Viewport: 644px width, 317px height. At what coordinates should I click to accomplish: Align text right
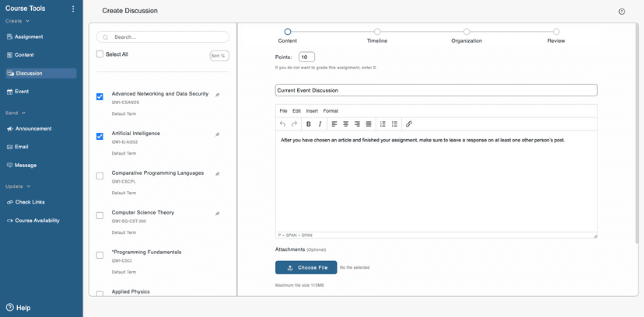(x=357, y=124)
